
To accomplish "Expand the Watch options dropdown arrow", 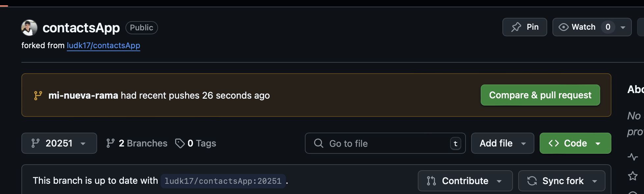I will 623,27.
